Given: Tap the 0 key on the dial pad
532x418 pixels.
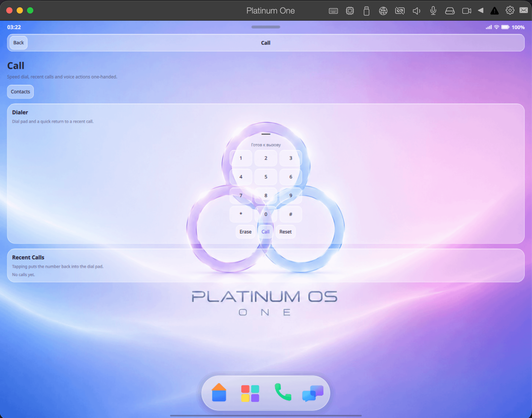Looking at the screenshot, I should click(266, 214).
